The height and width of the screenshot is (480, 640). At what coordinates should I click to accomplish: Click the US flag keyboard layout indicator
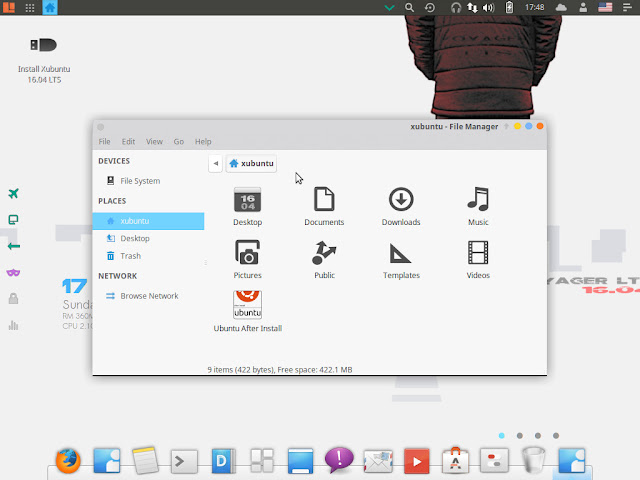(605, 7)
